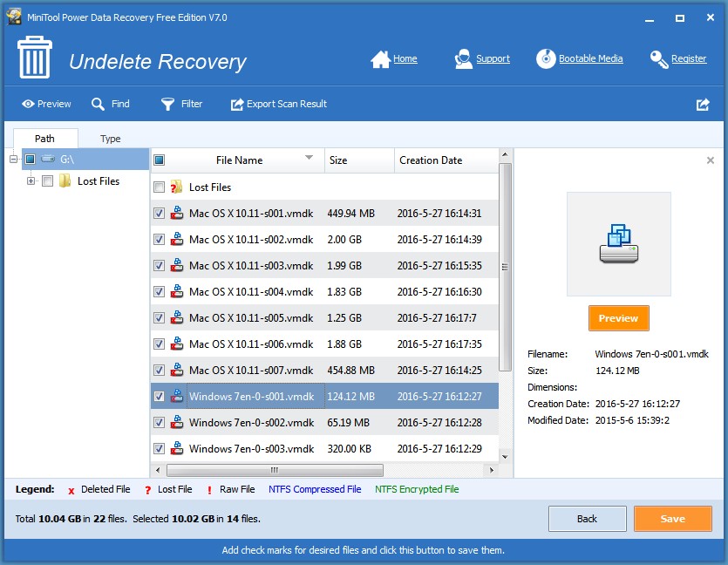Click the vmdk icon of Windows 7en-0-s002
The height and width of the screenshot is (565, 728).
tap(176, 422)
